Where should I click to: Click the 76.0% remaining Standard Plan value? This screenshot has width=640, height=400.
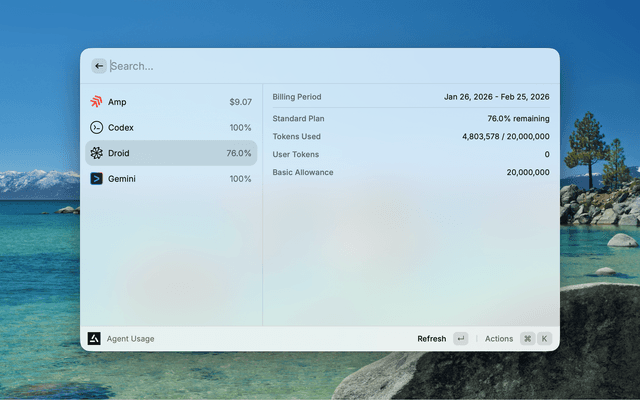point(518,119)
